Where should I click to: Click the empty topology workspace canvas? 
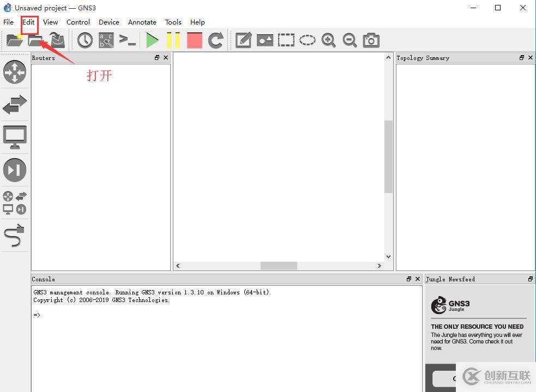[279, 157]
